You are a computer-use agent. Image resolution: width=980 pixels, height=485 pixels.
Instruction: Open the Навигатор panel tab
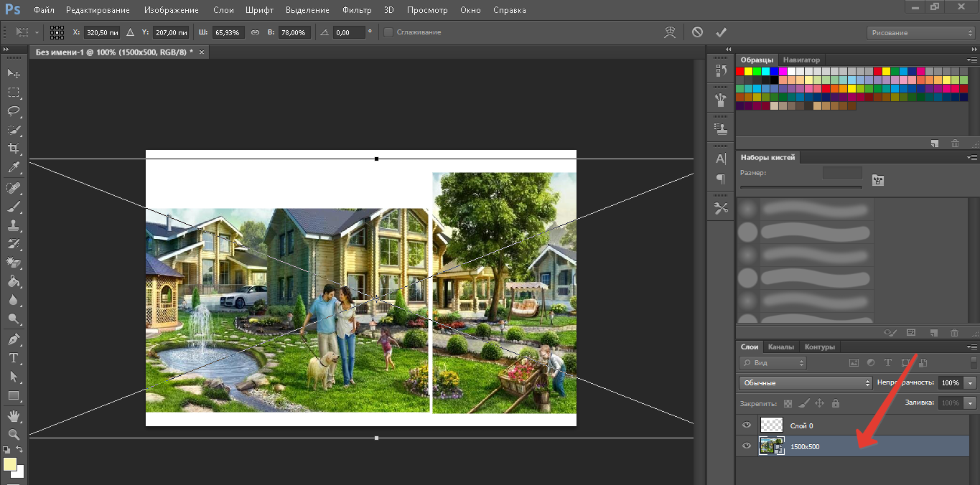801,60
